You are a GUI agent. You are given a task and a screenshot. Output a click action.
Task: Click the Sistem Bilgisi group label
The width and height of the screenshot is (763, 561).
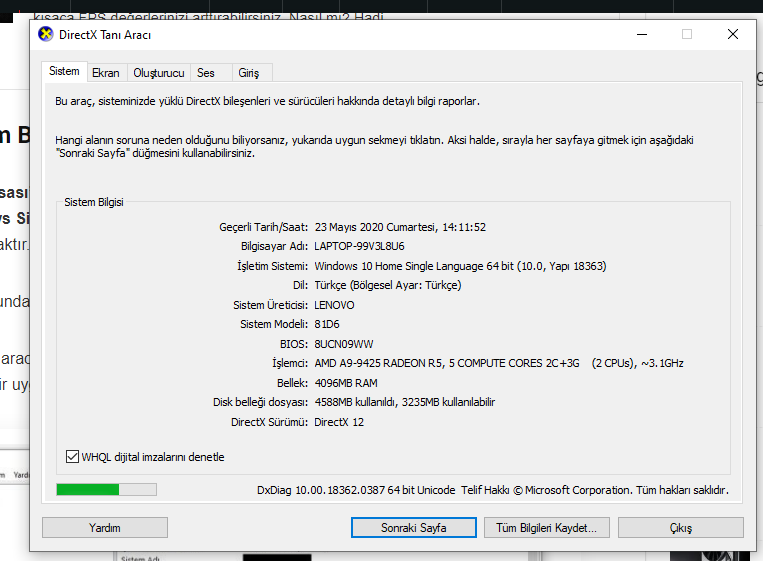click(94, 202)
